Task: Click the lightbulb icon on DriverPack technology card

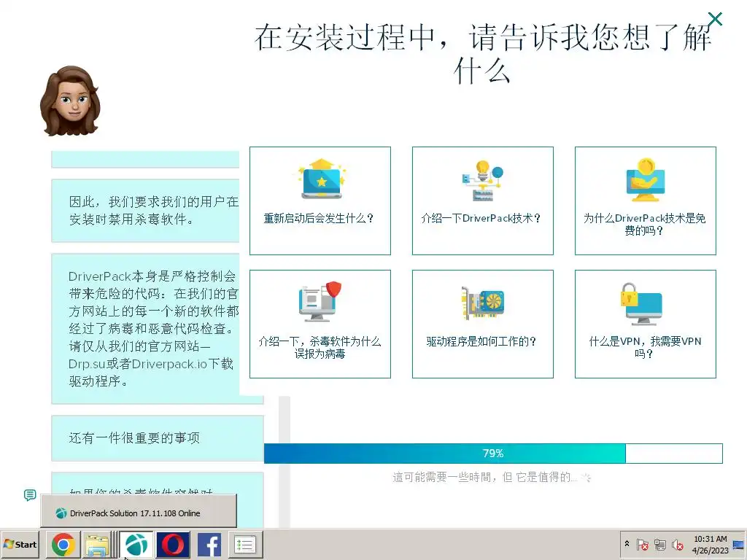Action: pos(483,180)
